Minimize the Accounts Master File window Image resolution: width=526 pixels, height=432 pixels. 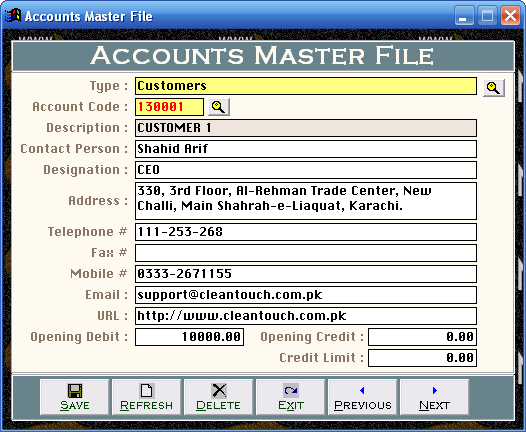[464, 16]
